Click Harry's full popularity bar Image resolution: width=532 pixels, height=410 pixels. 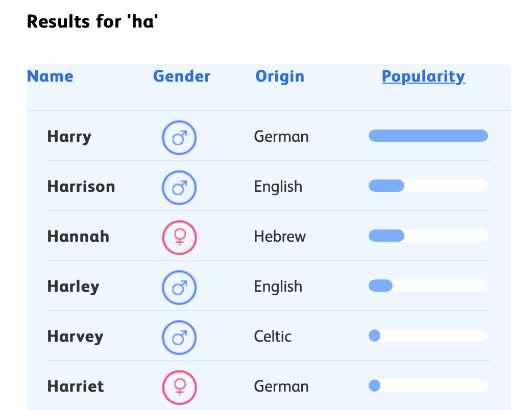(x=428, y=136)
